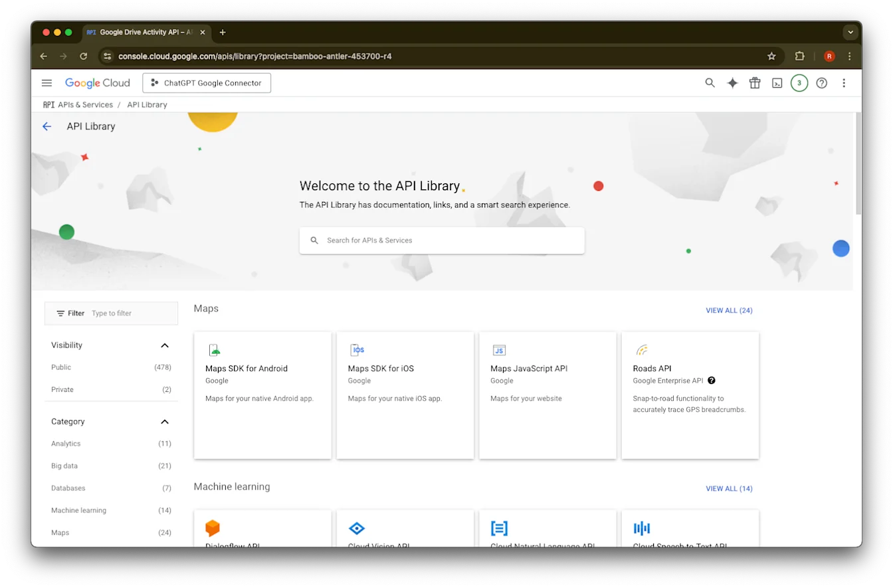893x588 pixels.
Task: Open Maps SDK for Android card title
Action: pos(247,369)
